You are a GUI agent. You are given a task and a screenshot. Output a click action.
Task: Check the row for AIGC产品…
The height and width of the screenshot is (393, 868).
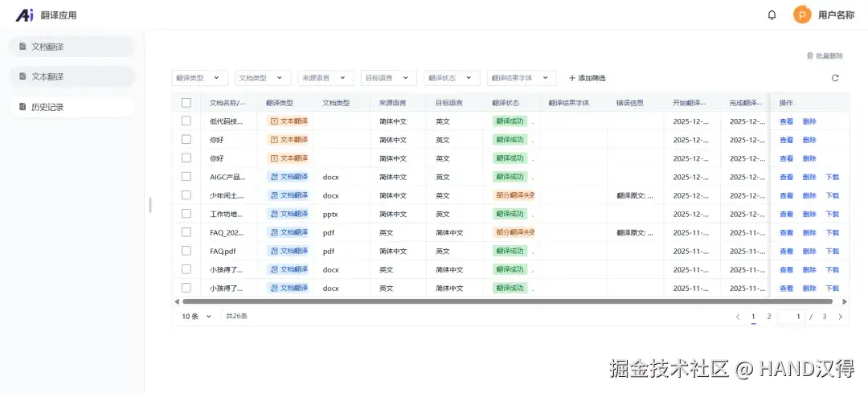pyautogui.click(x=186, y=177)
